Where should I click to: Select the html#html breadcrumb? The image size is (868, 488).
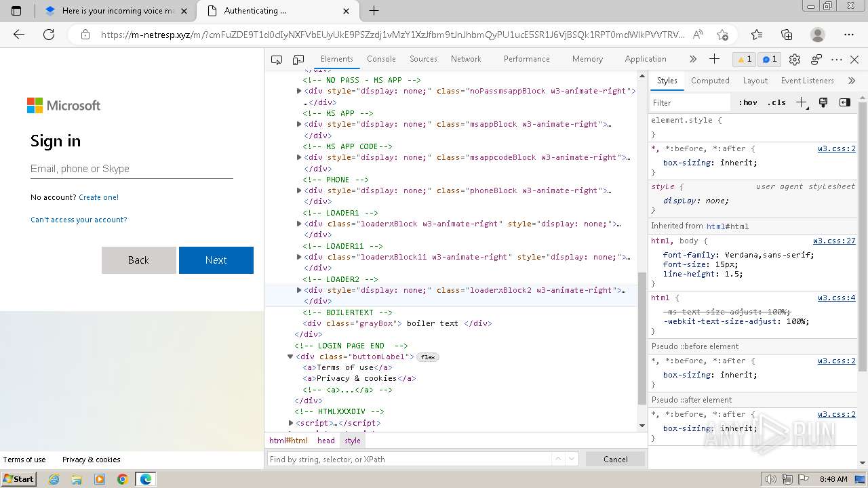pos(288,441)
